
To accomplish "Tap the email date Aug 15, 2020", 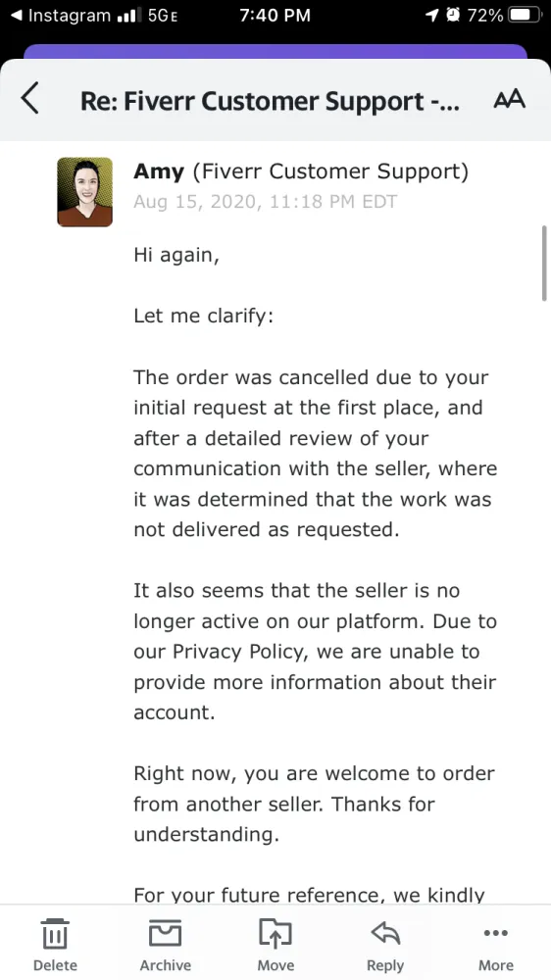I will coord(265,202).
